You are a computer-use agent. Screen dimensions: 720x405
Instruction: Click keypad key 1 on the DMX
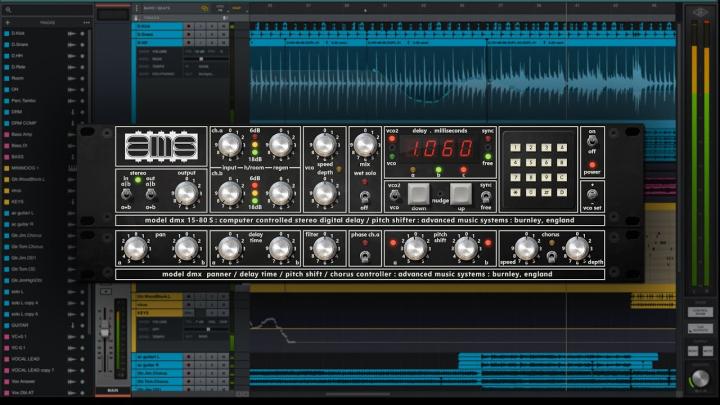[515, 147]
